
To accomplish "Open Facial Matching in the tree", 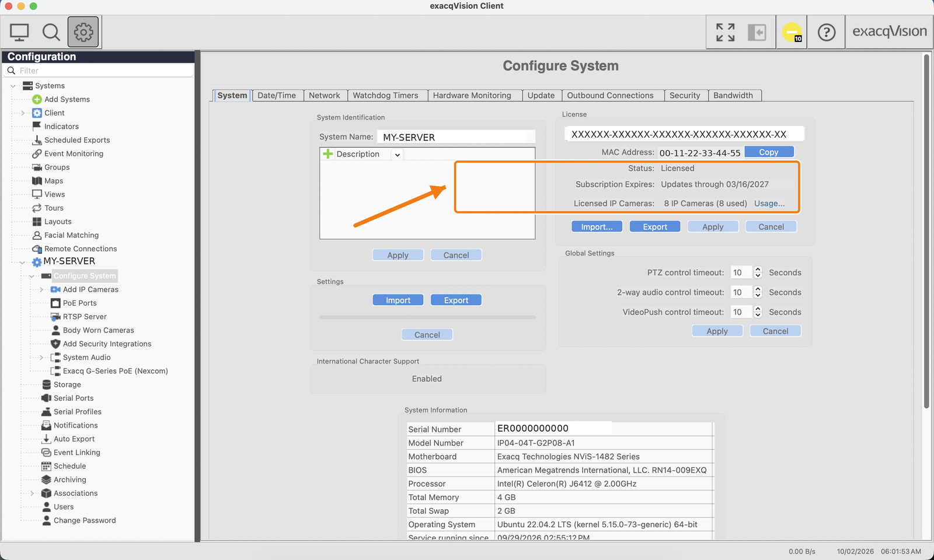I will (x=71, y=235).
